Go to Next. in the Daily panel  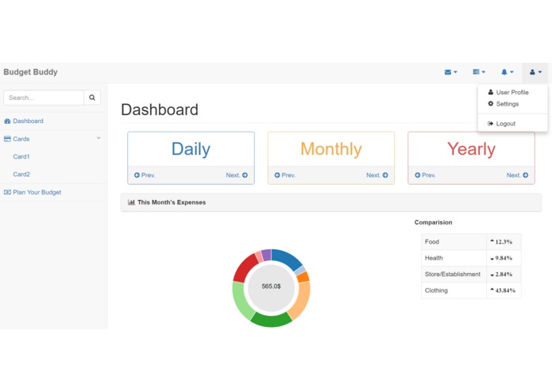(x=233, y=175)
